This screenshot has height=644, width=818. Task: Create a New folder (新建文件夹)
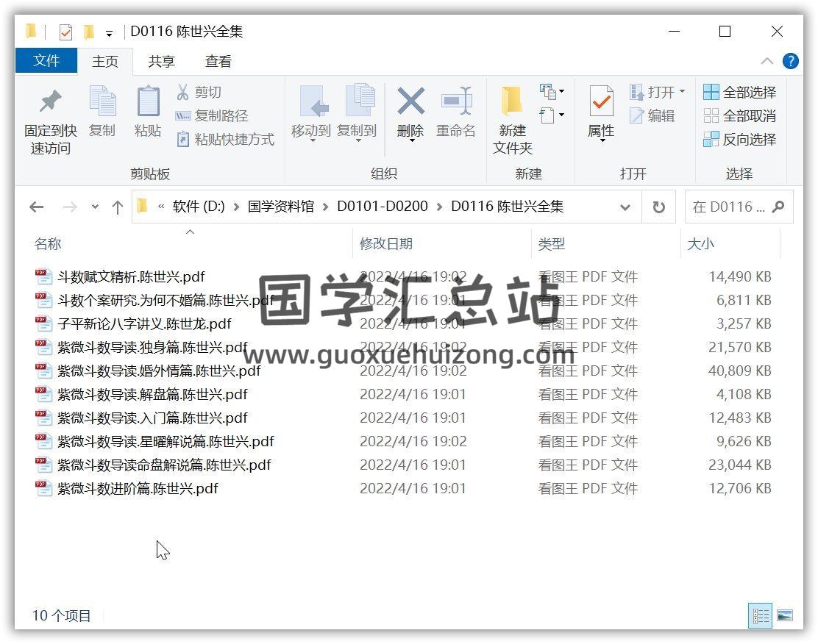click(512, 120)
